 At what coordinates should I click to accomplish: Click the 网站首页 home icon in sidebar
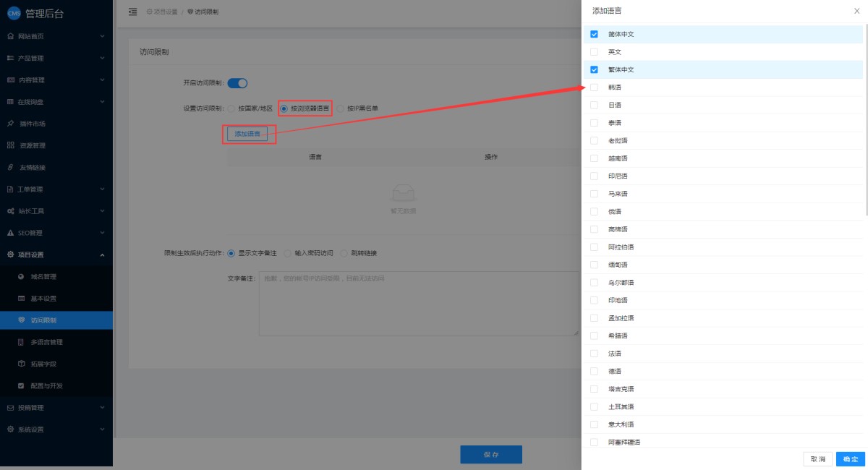10,36
